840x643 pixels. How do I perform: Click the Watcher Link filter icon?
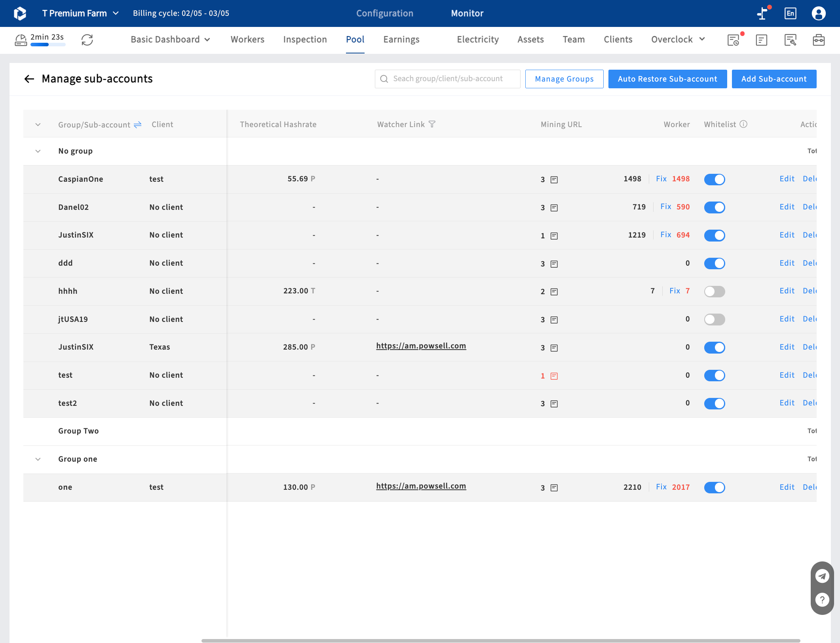pyautogui.click(x=432, y=124)
